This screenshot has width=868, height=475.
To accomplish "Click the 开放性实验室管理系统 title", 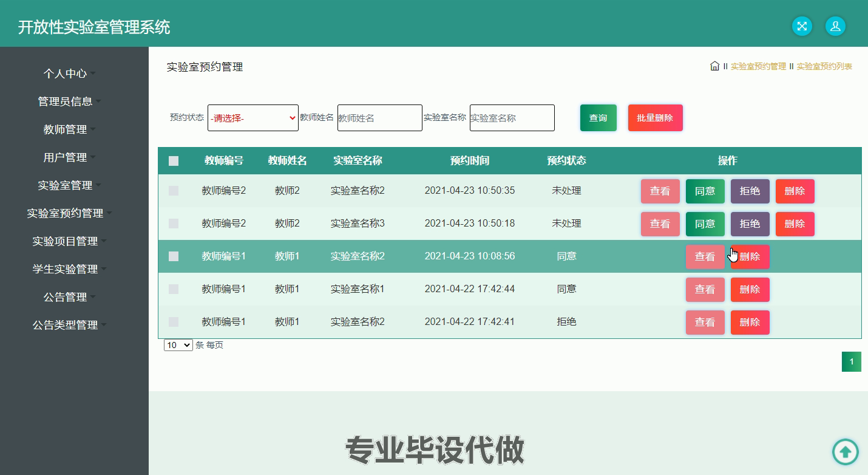I will [94, 27].
